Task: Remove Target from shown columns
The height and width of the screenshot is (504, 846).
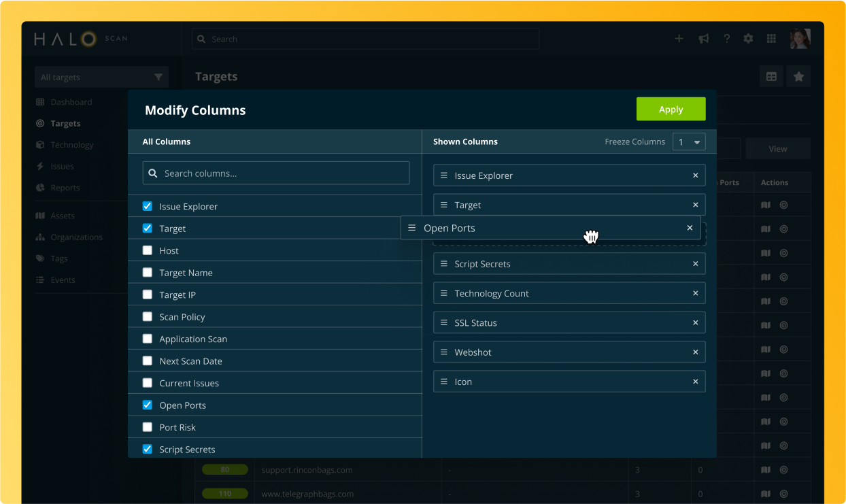Action: pyautogui.click(x=695, y=205)
